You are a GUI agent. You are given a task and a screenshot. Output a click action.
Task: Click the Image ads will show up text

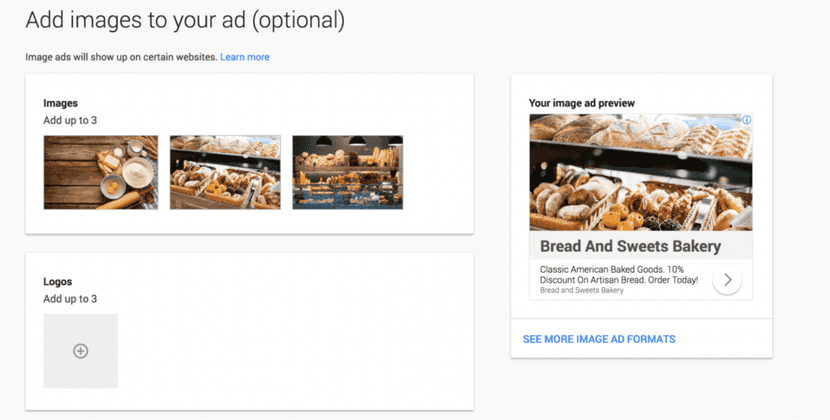(121, 57)
